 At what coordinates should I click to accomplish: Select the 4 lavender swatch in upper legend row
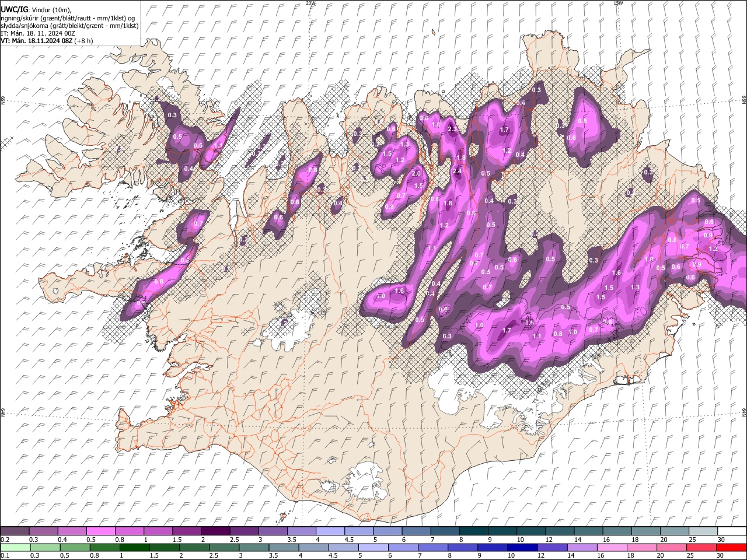(330, 531)
